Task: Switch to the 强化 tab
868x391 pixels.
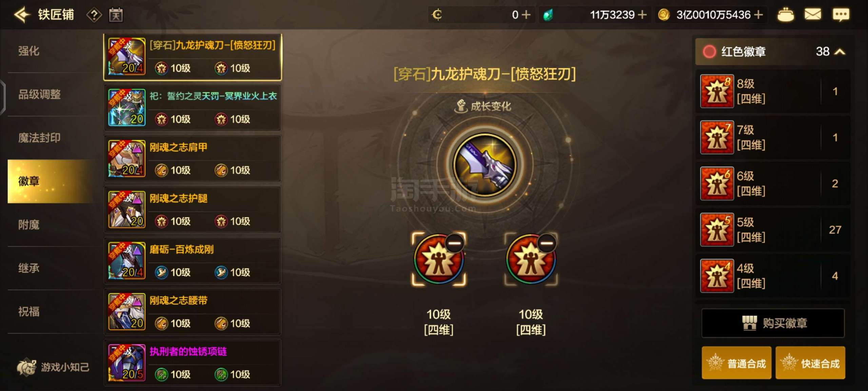Action: click(x=29, y=51)
